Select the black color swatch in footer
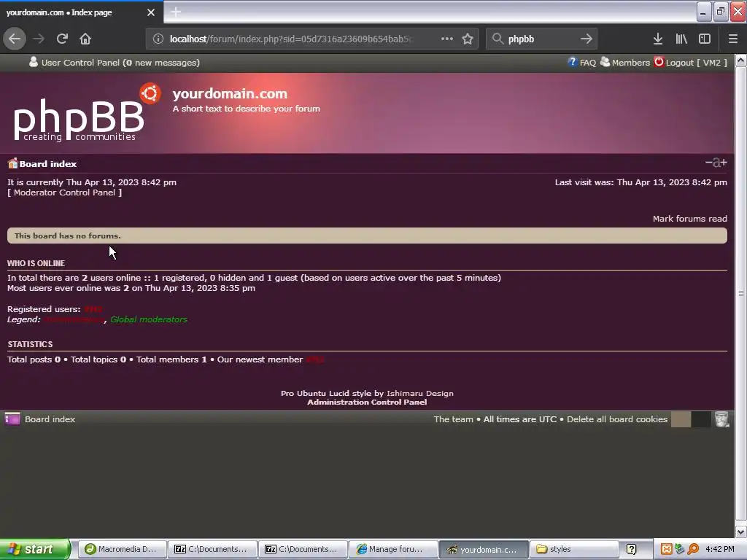Viewport: 747px width, 560px height. tap(701, 419)
